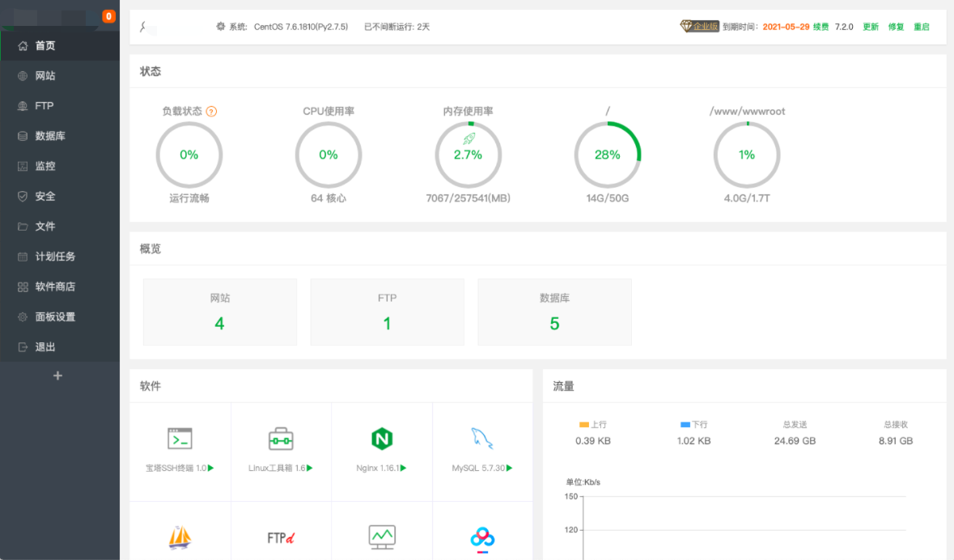Toggle the 上行 upstream legend in chart

[x=592, y=424]
